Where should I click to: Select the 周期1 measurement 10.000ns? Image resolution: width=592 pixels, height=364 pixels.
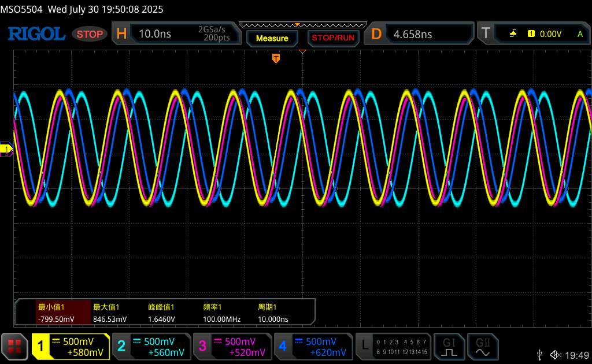click(x=273, y=313)
